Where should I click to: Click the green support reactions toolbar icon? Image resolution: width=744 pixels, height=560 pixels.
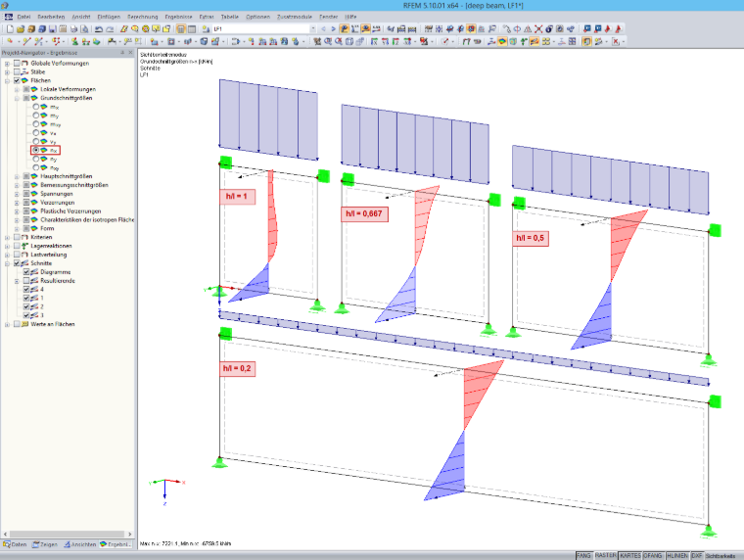point(524,42)
